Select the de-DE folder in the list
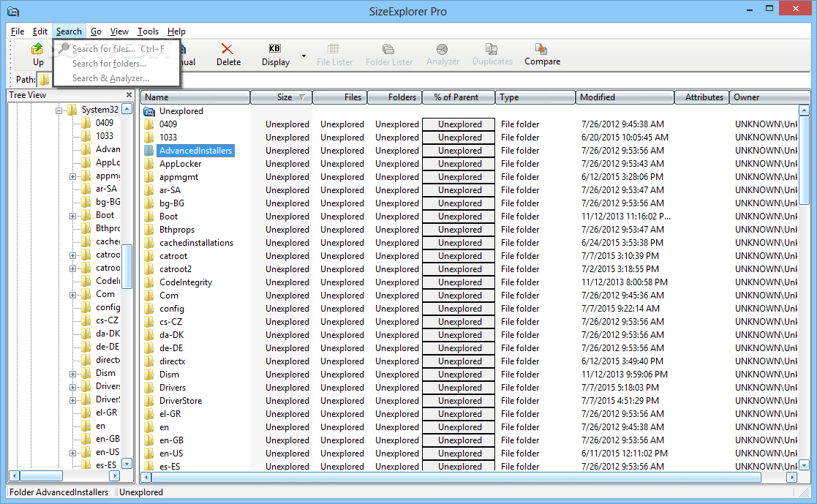Screen dimensions: 817x504 [171, 348]
